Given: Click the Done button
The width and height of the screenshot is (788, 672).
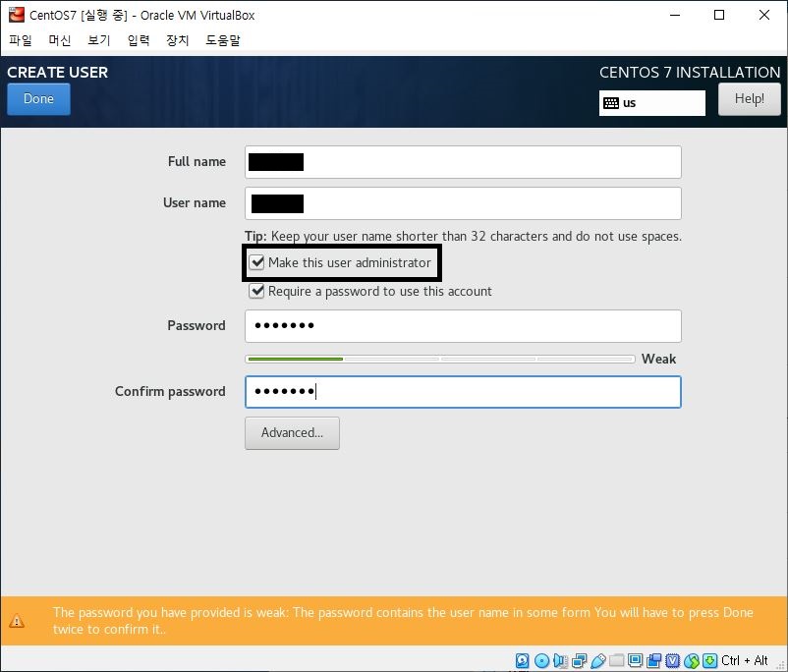Looking at the screenshot, I should (x=38, y=99).
